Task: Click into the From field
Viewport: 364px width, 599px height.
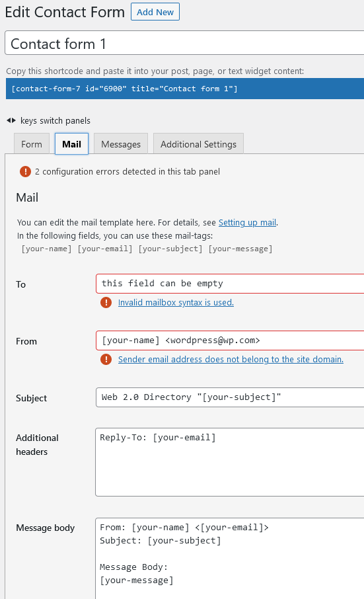Action: tap(230, 340)
